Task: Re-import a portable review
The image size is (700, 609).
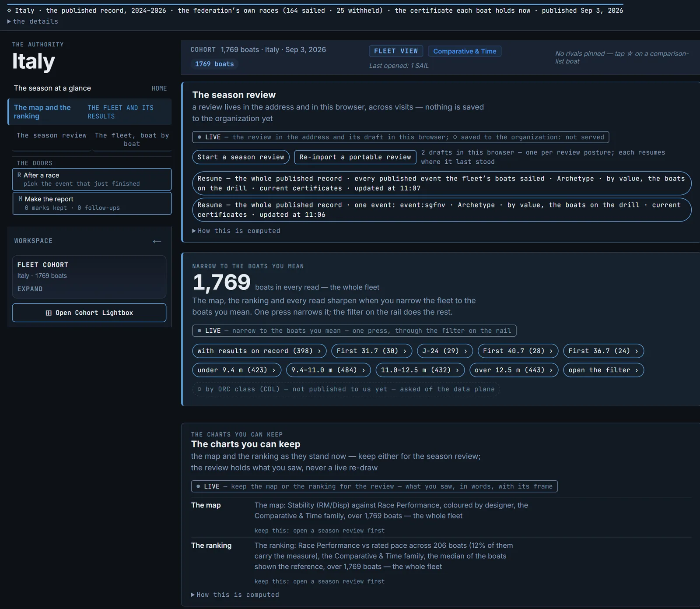Action: click(355, 157)
